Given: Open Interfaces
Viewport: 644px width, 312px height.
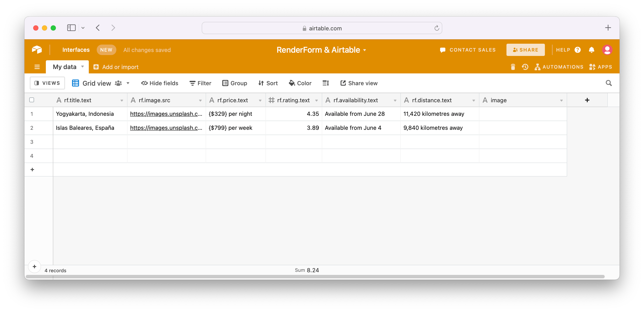Looking at the screenshot, I should 76,50.
